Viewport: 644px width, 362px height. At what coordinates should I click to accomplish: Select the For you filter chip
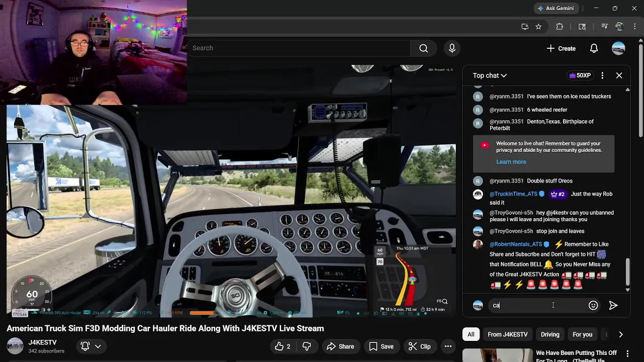[x=583, y=334]
